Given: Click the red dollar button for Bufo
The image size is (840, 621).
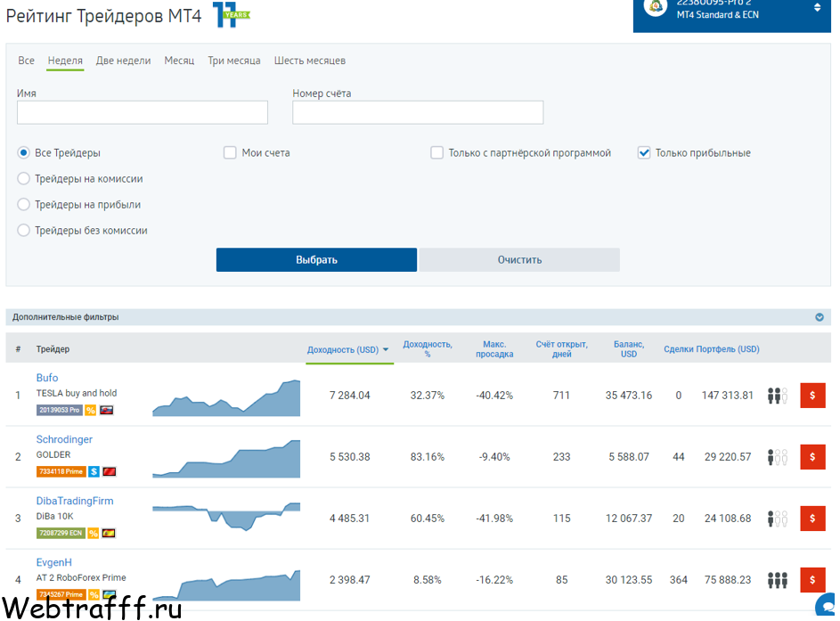Looking at the screenshot, I should [x=812, y=396].
